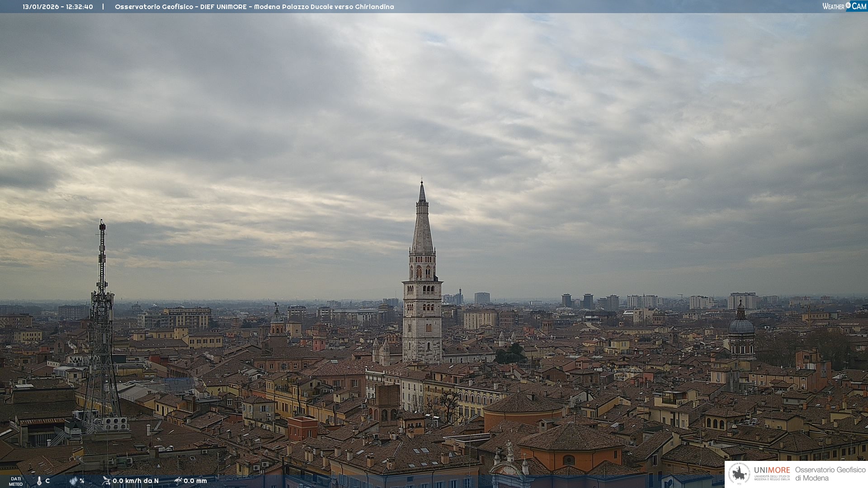
Task: Click Osservatorio Geofisico di Modena text
Action: click(830, 474)
